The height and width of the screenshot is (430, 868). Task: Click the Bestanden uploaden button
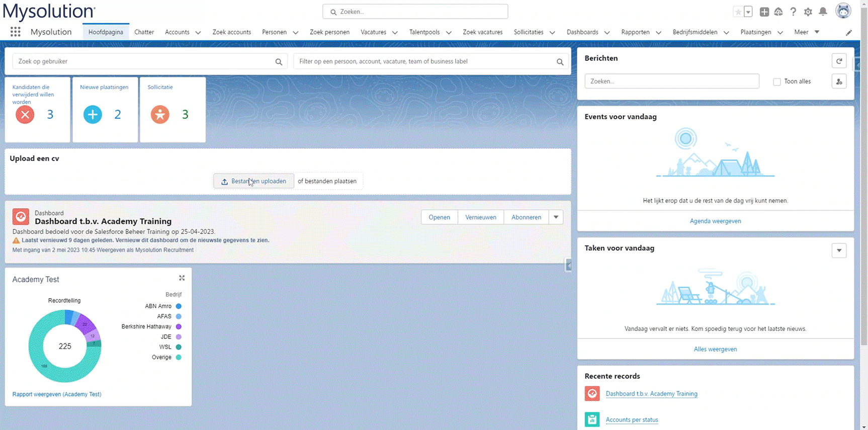253,181
